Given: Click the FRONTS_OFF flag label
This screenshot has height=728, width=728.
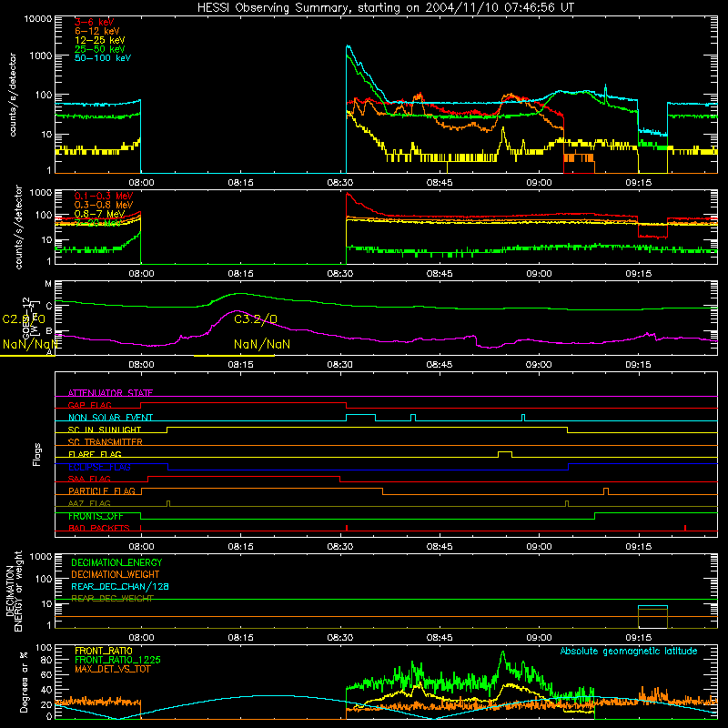Looking at the screenshot, I should 96,516.
